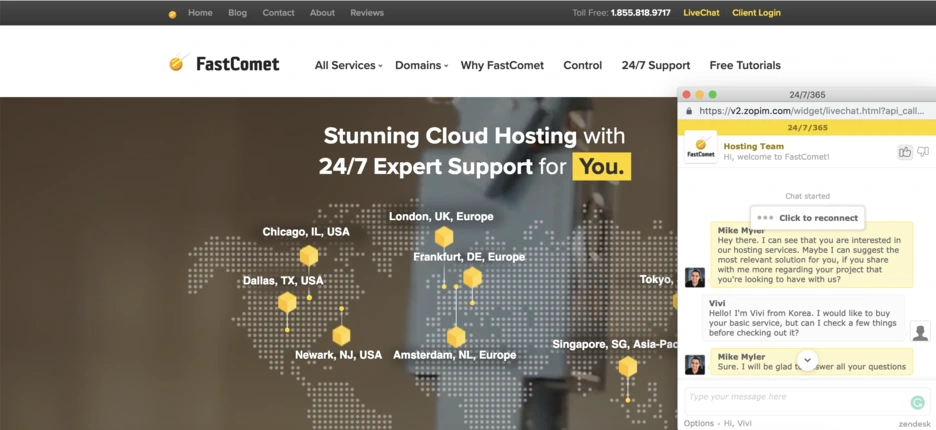
Task: Visit the About page
Action: coord(322,13)
